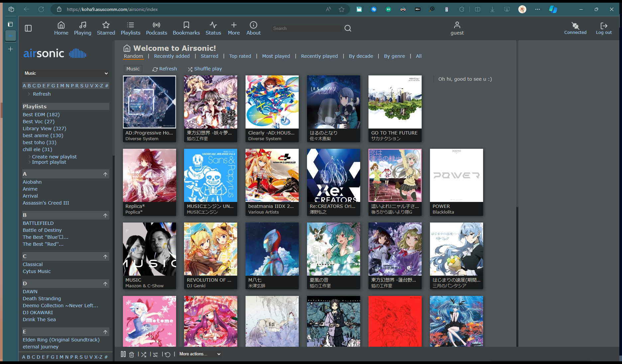Switch to Top rated albums

pos(240,56)
